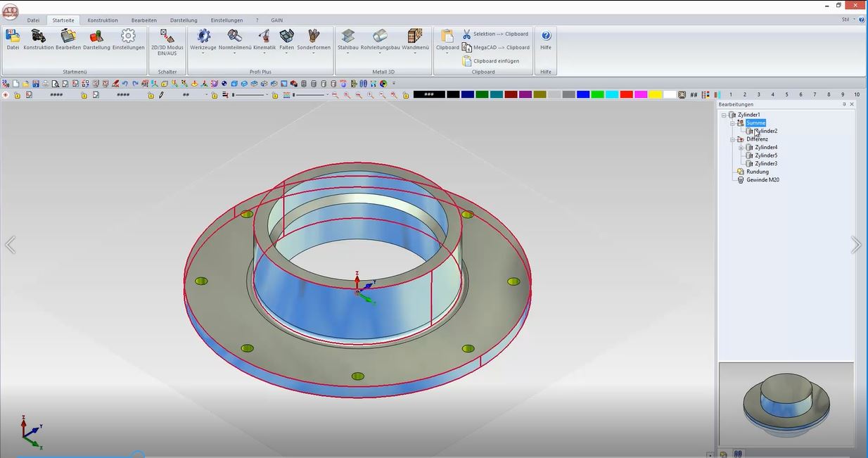Select the magenta color swatch

point(641,95)
